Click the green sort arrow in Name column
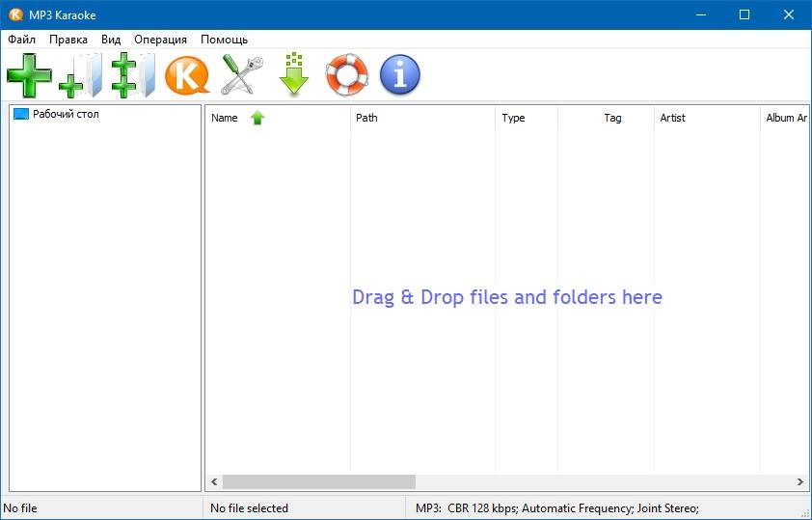 tap(257, 118)
